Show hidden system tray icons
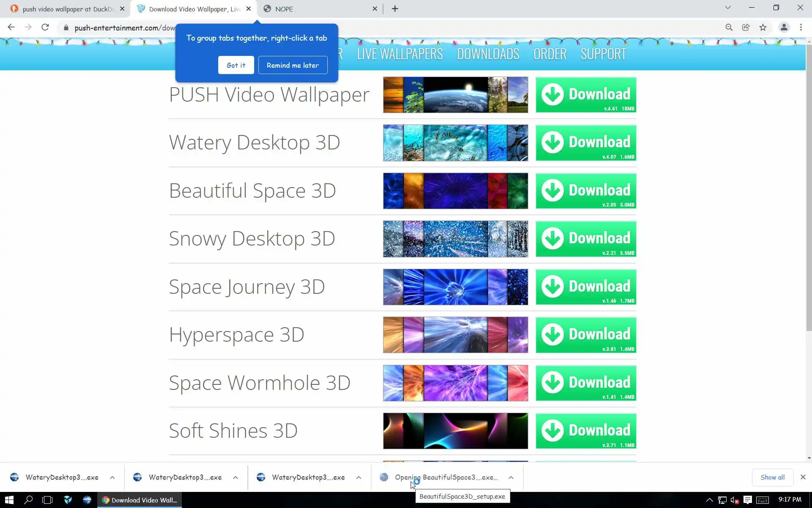812x508 pixels. tap(709, 500)
